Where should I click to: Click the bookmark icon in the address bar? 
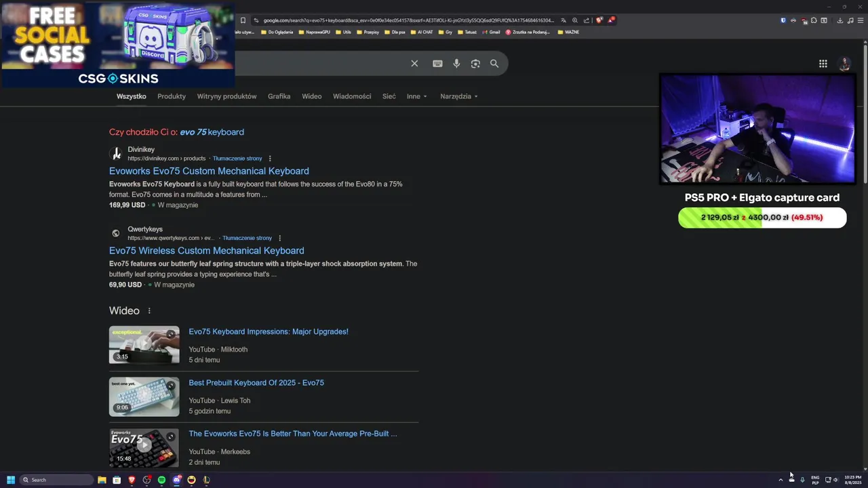point(243,20)
